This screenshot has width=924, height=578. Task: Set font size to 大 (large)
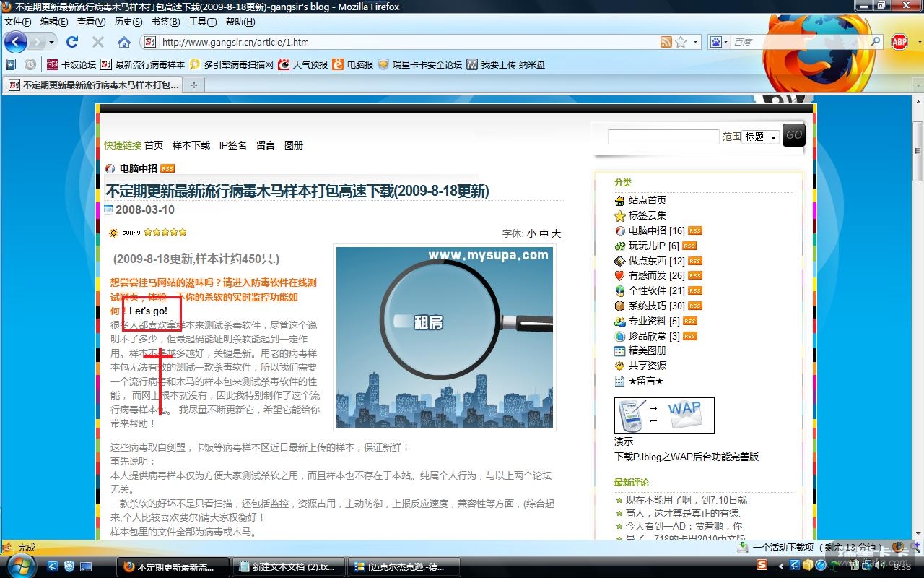point(556,233)
